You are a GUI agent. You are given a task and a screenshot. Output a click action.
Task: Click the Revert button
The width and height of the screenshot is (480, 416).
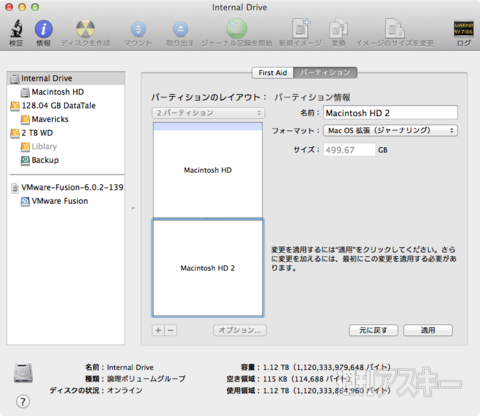pyautogui.click(x=373, y=330)
